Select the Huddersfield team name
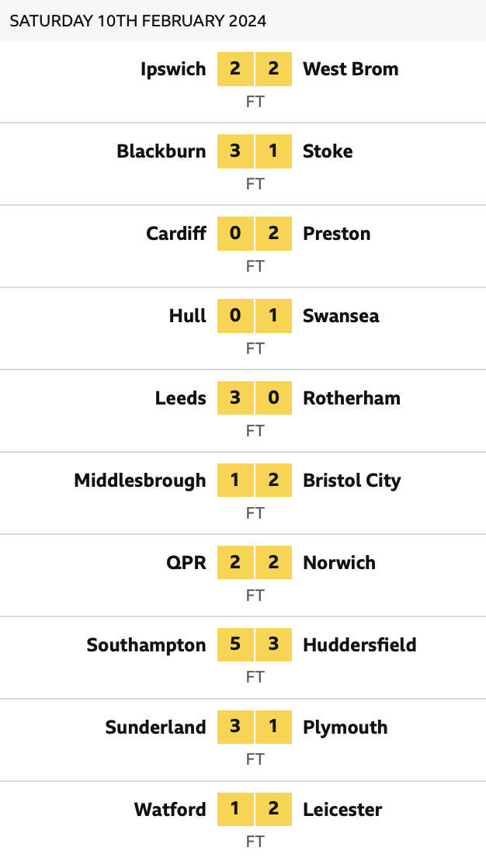Viewport: 486px width, 868px height. coord(359,645)
